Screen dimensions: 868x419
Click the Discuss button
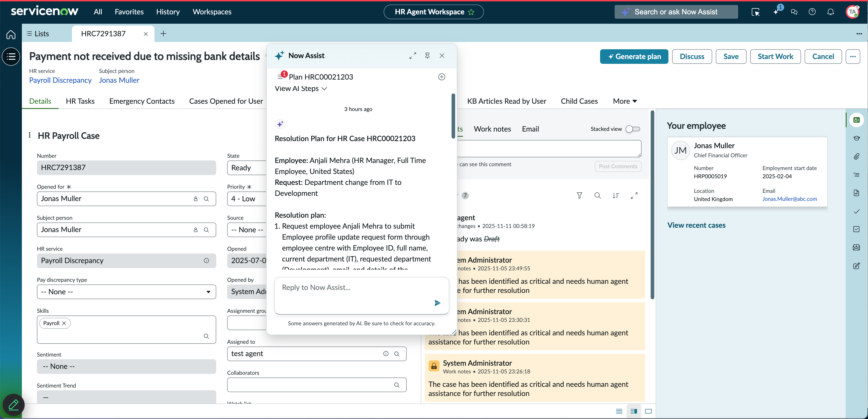692,57
